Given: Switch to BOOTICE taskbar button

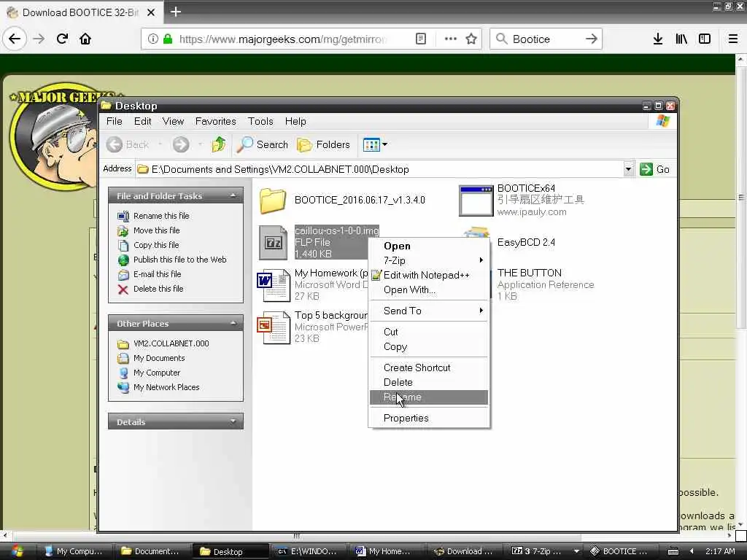Looking at the screenshot, I should click(x=619, y=551).
